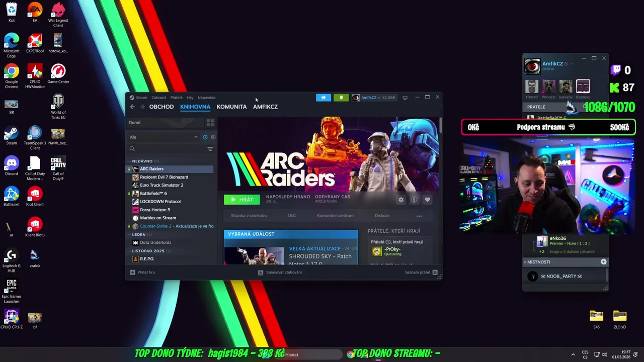Open Riot Client desktop icon
Viewport: 644px width, 362px height.
[35, 197]
